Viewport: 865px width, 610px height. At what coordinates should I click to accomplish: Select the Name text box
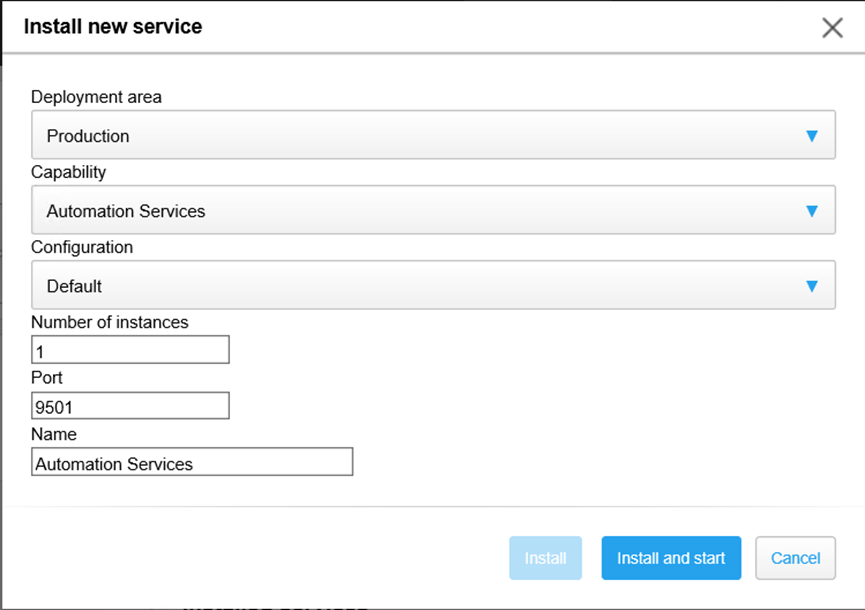pyautogui.click(x=192, y=462)
